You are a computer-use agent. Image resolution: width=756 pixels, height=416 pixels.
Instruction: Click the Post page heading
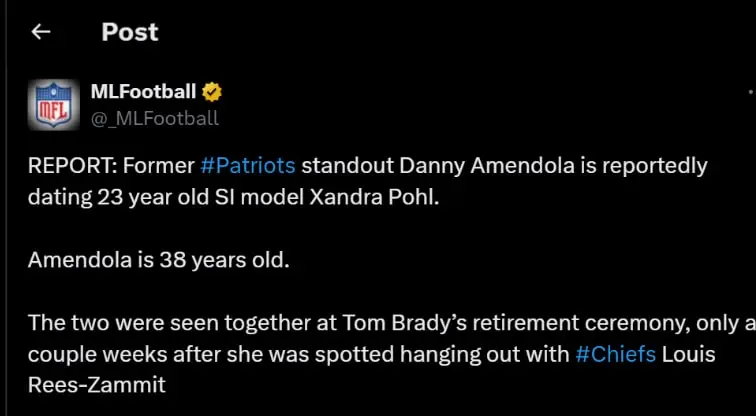pyautogui.click(x=130, y=32)
